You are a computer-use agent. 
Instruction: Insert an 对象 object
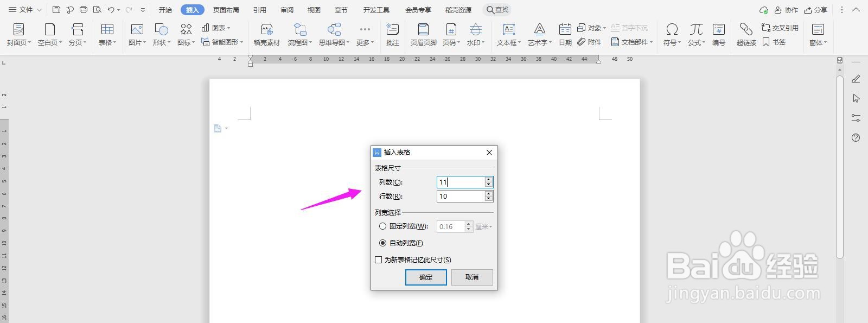(x=591, y=28)
